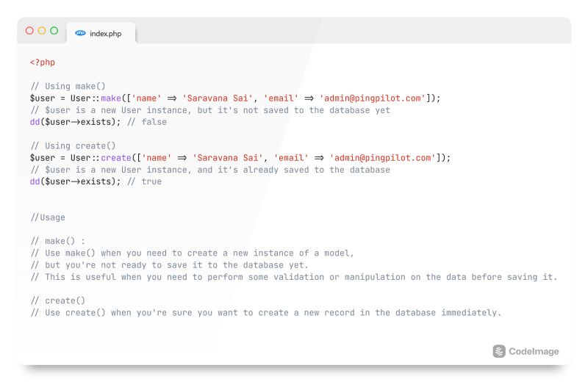
Task: Click the '// Using create()' comment
Action: tap(73, 146)
